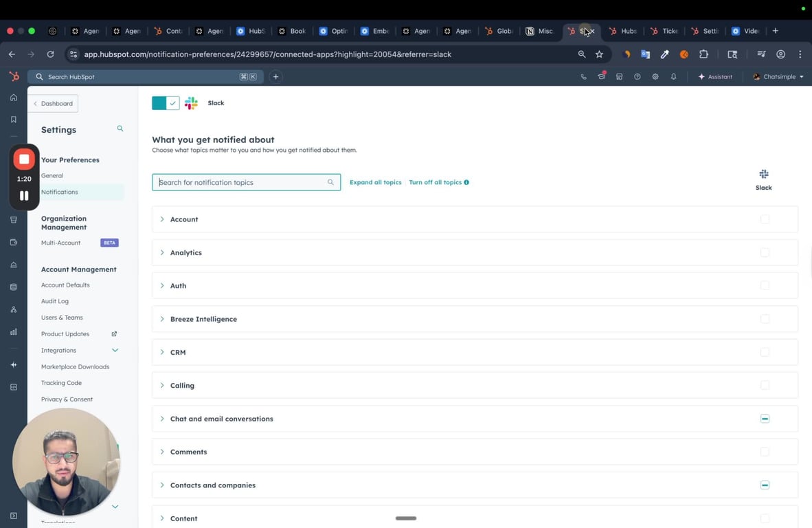812x528 pixels.
Task: Open the notifications bell icon
Action: coord(673,77)
